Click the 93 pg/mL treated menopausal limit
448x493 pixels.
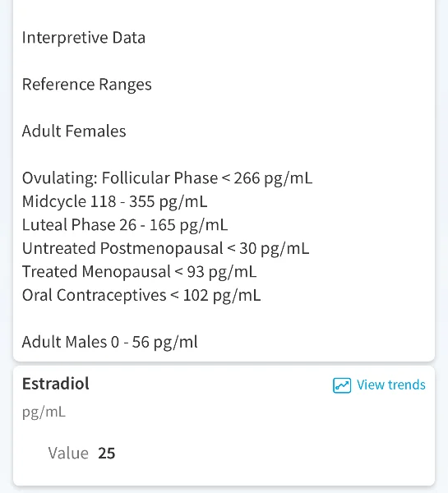222,272
